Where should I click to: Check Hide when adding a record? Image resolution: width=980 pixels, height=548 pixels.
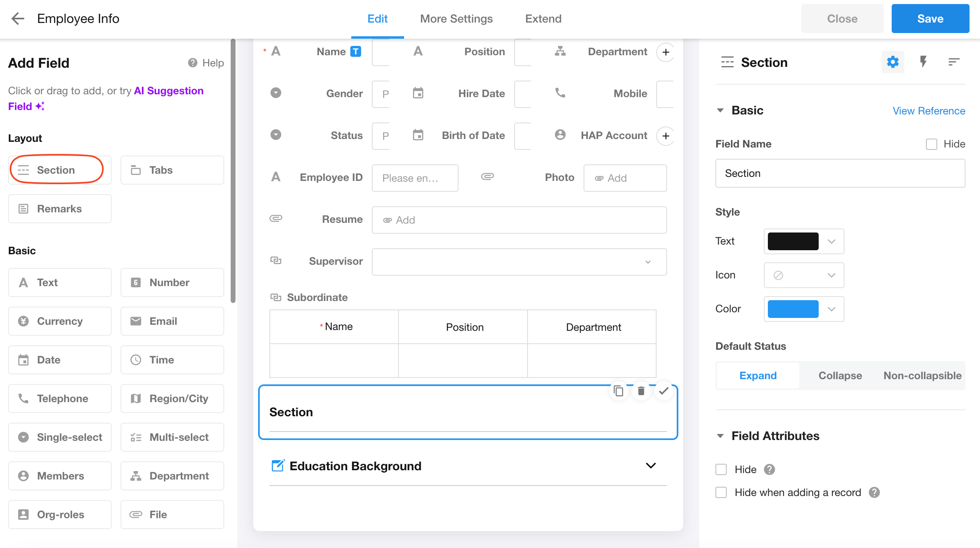[721, 492]
